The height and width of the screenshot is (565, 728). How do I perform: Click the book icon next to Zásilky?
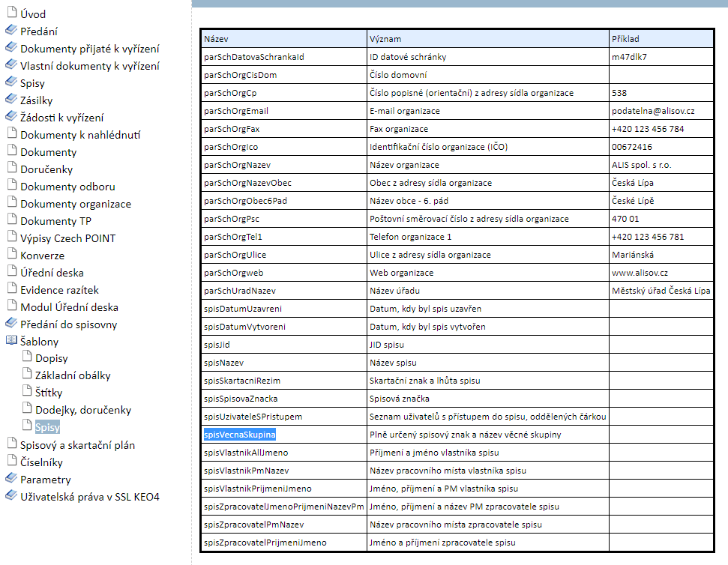[x=11, y=100]
